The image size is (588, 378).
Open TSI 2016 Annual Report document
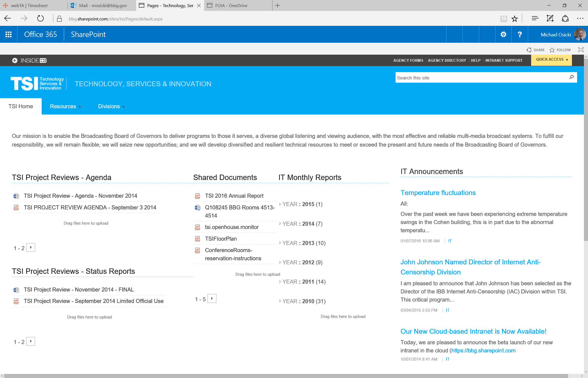pos(234,196)
